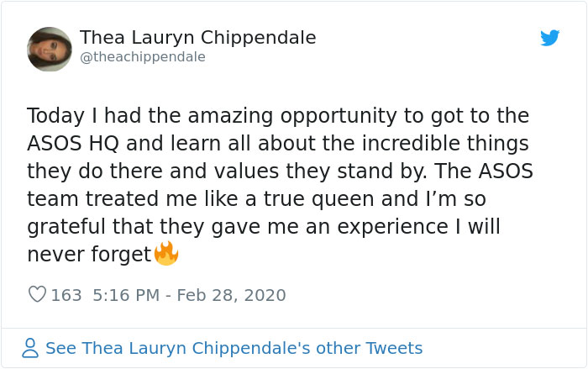See Thea Lauryn Chippendale's other Tweets
This screenshot has width=588, height=369.
234,348
